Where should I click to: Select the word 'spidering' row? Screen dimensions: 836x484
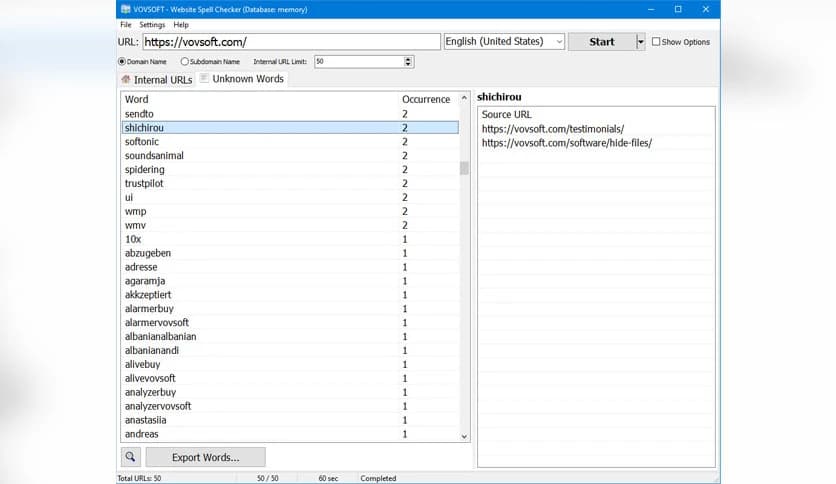(290, 169)
